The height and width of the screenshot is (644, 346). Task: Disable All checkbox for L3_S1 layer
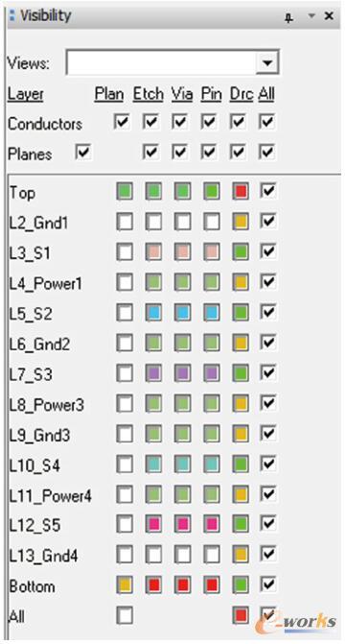tap(267, 251)
